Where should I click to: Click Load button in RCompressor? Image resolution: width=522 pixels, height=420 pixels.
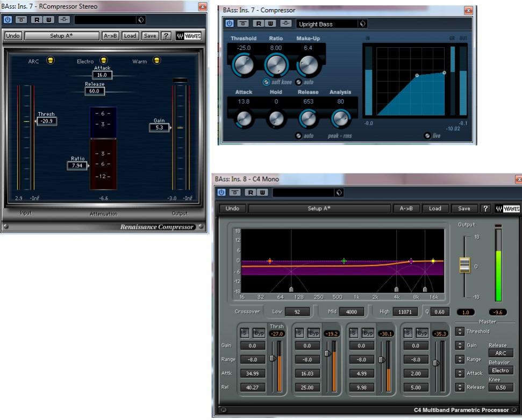coord(130,36)
